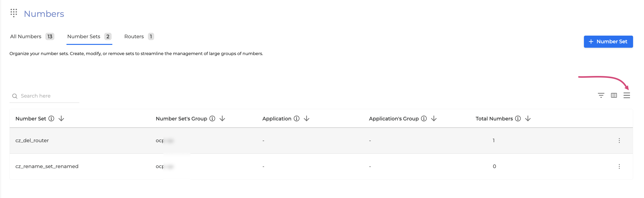Viewport: 644px width, 198px height.
Task: Open the column chooser icon
Action: pos(614,95)
